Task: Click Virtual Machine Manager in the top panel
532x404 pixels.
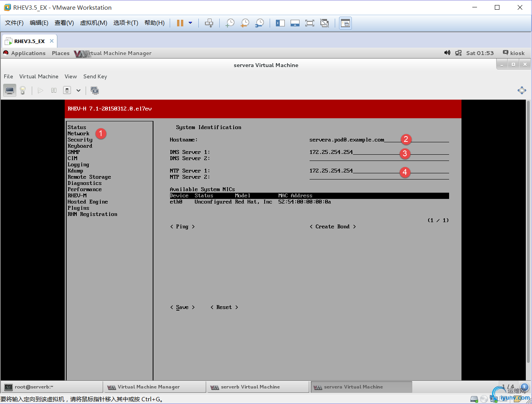Action: point(113,53)
